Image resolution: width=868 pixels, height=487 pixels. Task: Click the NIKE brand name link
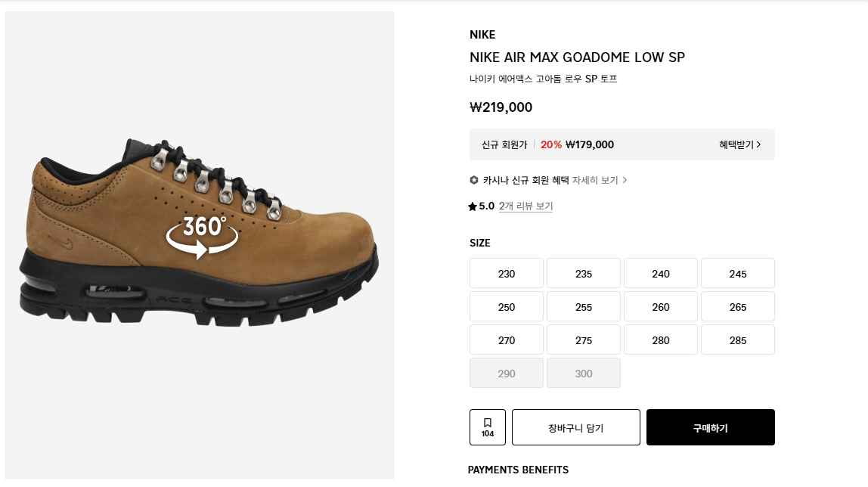(x=482, y=34)
